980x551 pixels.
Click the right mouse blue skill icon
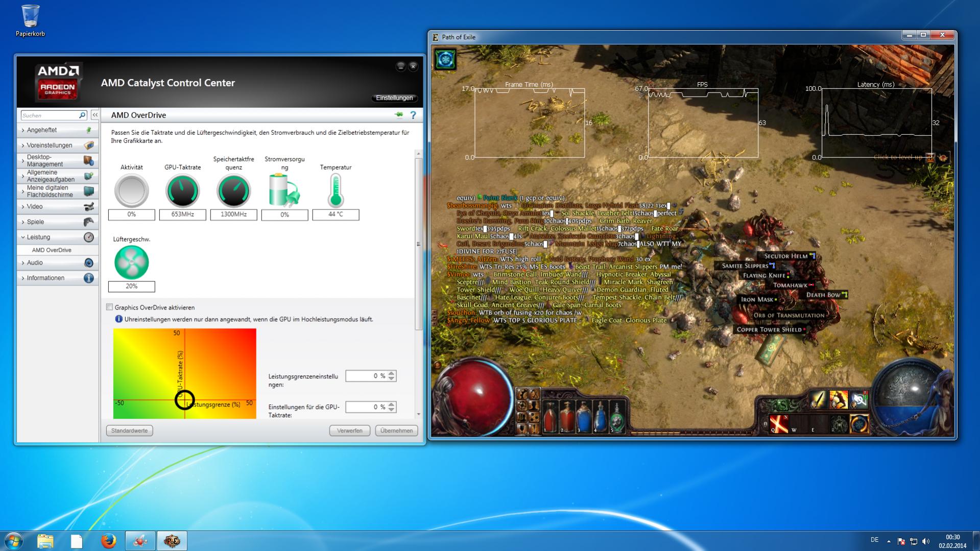[859, 399]
